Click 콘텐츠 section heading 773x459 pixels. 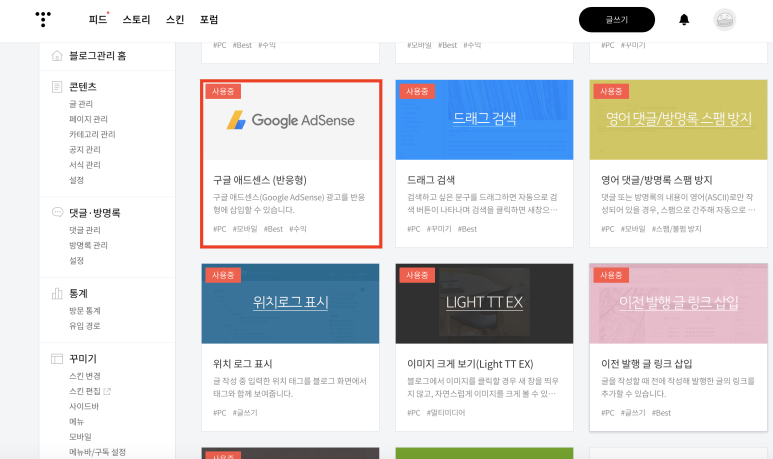[83, 87]
